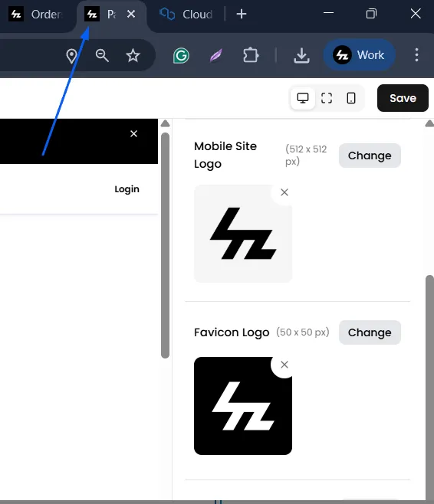Screen dimensions: 434x504
Task: Click the preview pane scroll up arrow
Action: pos(166,124)
